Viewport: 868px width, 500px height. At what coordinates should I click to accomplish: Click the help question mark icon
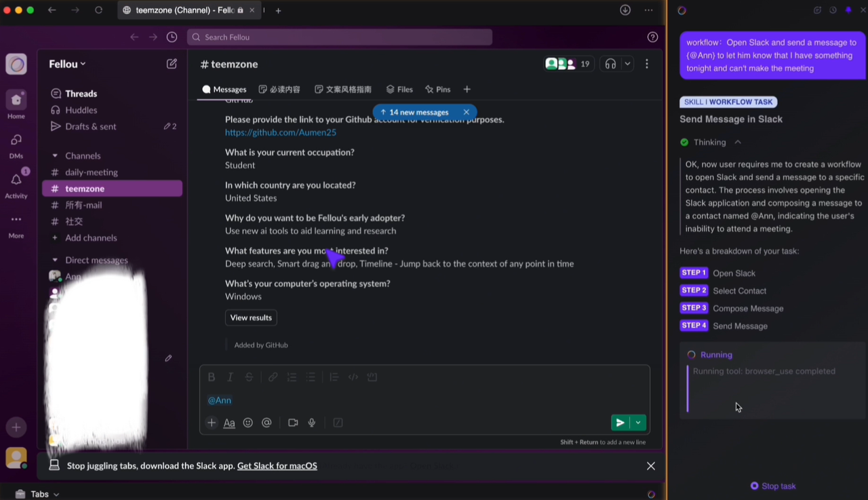coord(652,37)
